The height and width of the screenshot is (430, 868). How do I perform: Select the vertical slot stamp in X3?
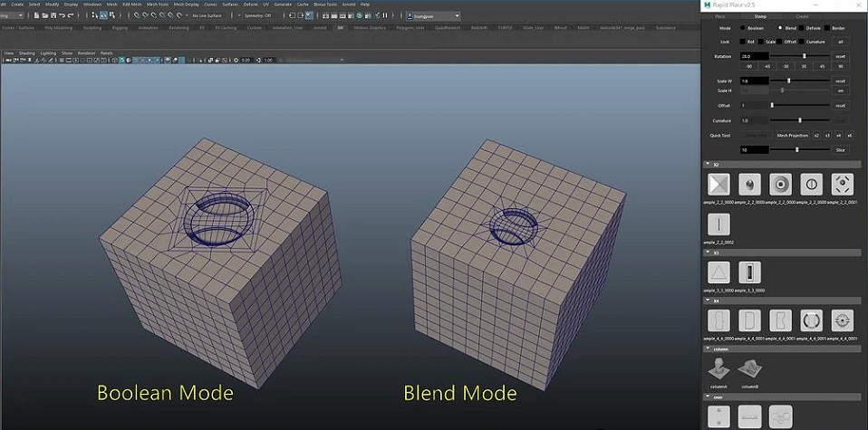749,272
